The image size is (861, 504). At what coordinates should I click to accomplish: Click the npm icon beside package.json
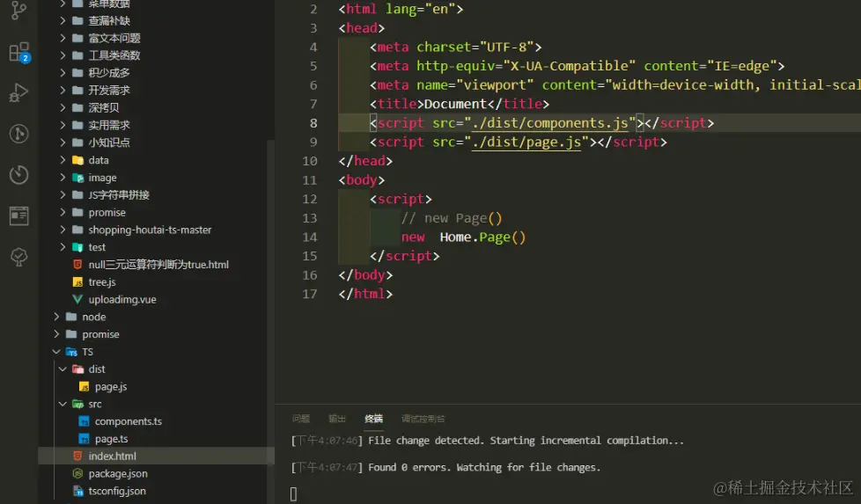[78, 473]
